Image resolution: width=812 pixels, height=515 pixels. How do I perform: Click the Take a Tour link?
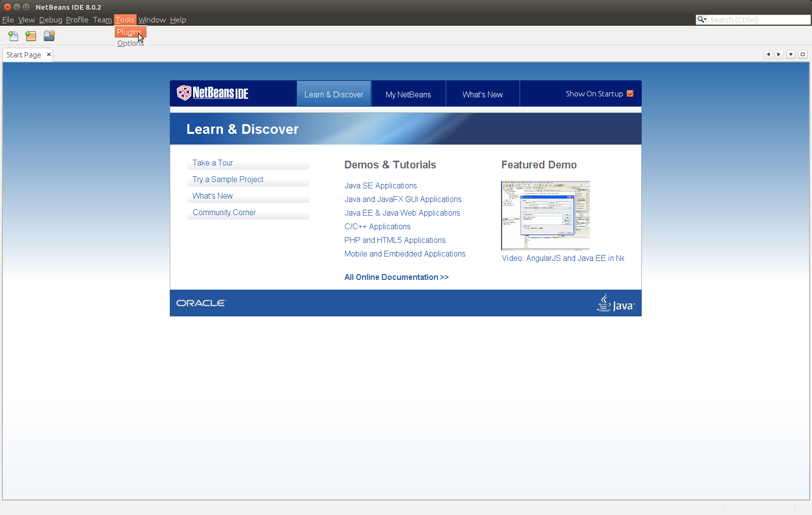[x=213, y=163]
